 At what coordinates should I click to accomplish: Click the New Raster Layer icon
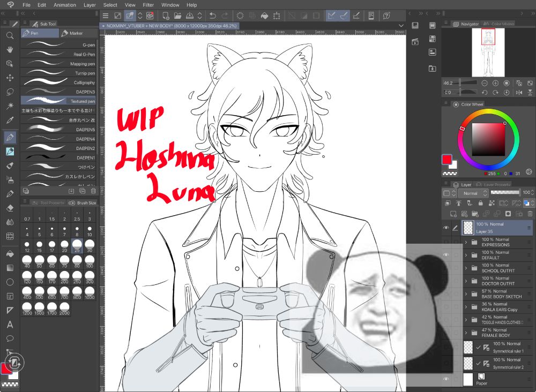coord(453,214)
